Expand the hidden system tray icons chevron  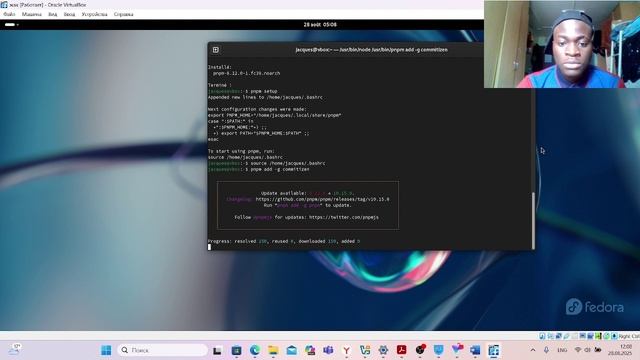(x=533, y=350)
